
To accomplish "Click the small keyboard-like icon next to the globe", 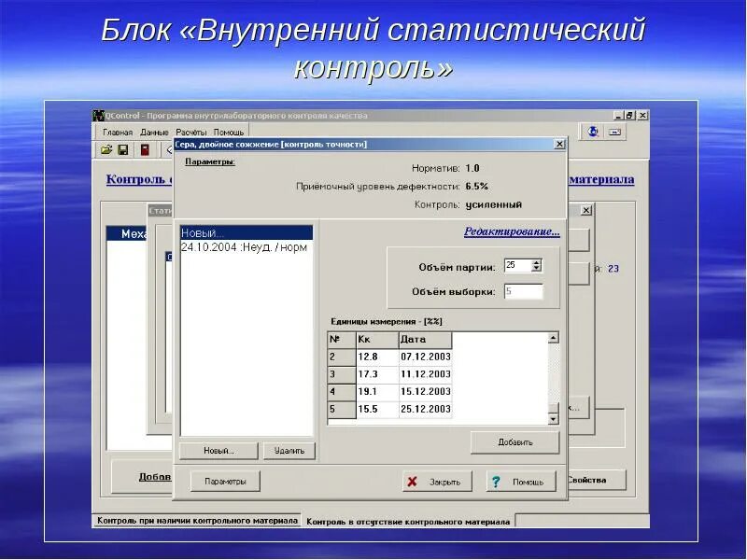I will coord(615,132).
